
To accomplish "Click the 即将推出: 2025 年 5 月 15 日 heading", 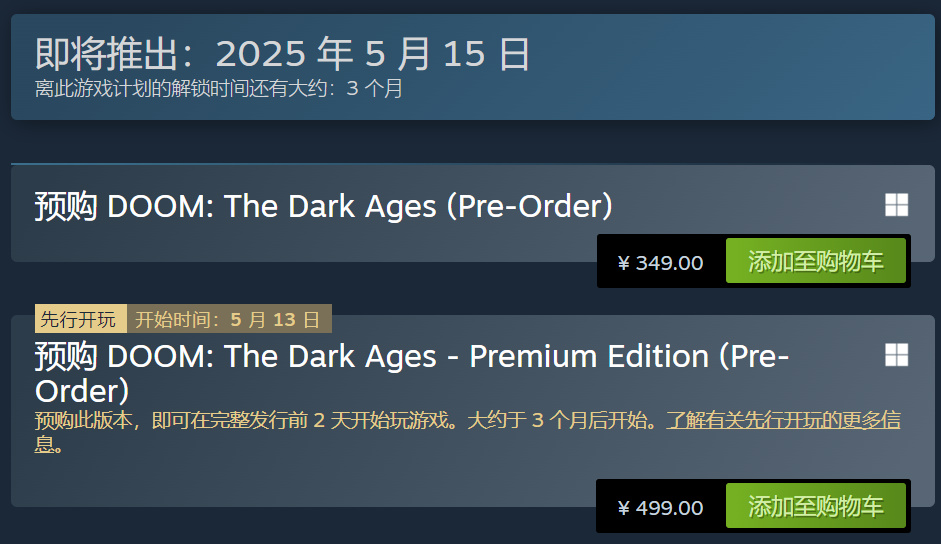I will pos(283,53).
